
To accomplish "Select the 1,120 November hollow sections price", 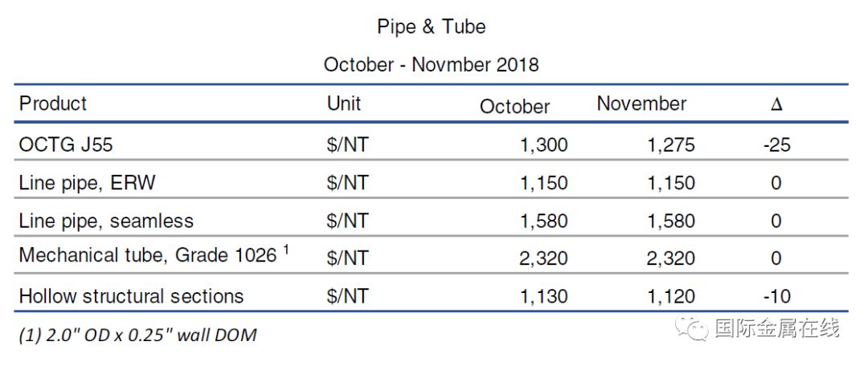I will tap(671, 296).
